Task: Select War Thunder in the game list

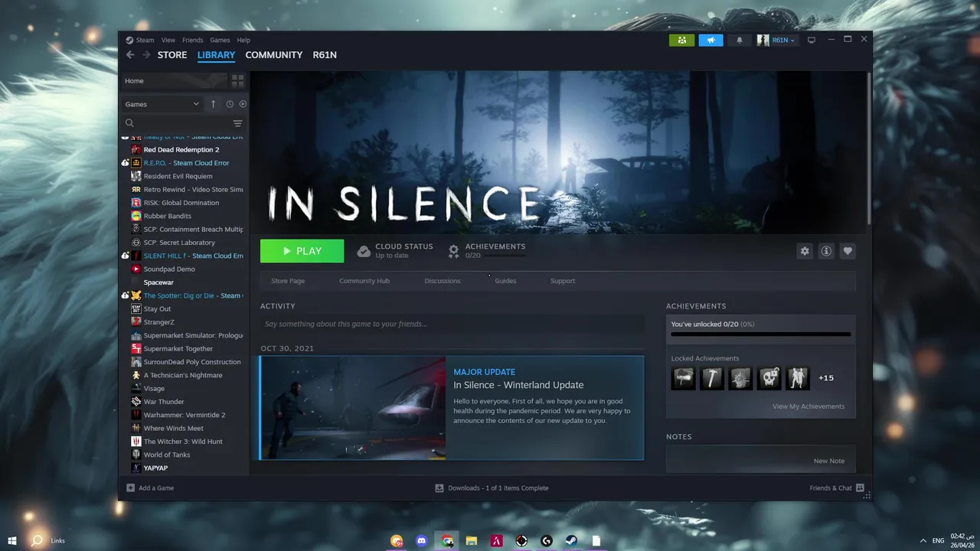Action: pos(164,402)
